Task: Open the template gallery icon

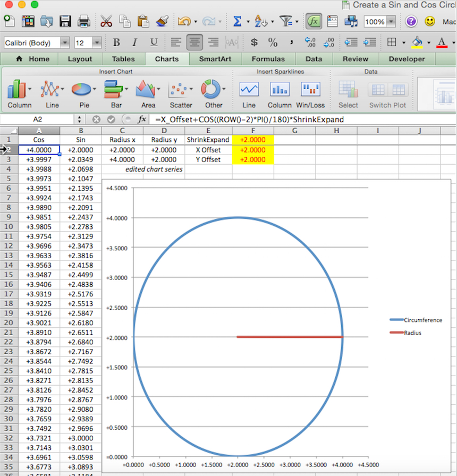Action: pos(28,22)
